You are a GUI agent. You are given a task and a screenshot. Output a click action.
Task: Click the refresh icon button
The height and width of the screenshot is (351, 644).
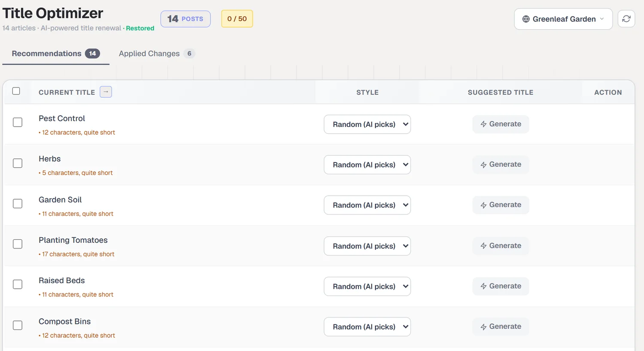[x=626, y=19]
